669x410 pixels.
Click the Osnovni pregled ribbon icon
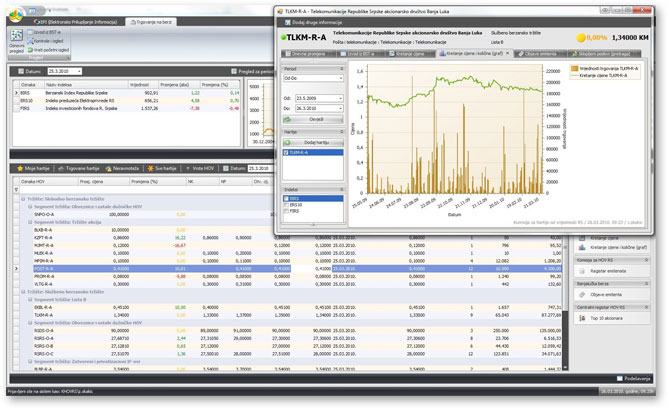[16, 39]
